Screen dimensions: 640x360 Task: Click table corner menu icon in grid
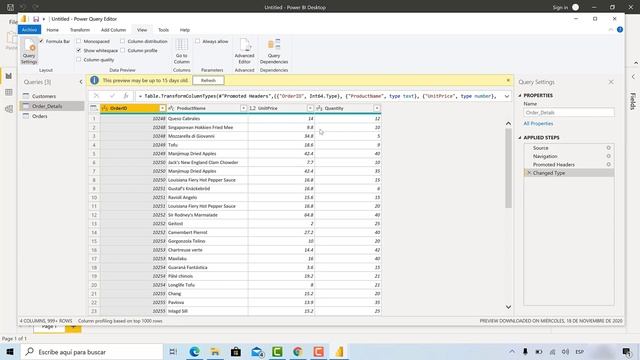click(94, 108)
